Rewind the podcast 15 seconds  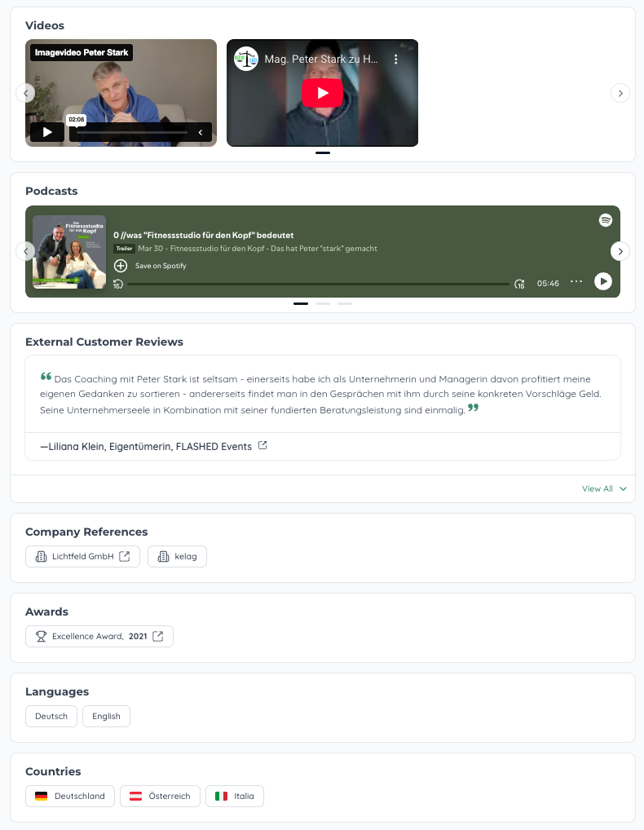(x=118, y=284)
